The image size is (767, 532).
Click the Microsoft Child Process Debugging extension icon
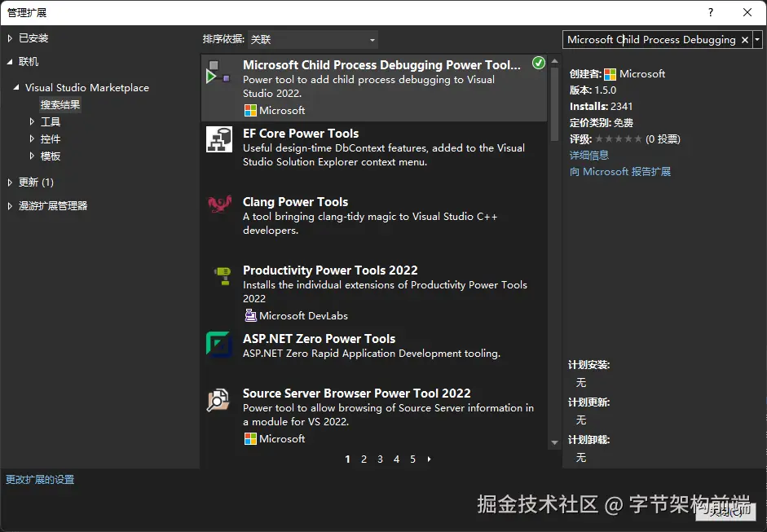[218, 72]
